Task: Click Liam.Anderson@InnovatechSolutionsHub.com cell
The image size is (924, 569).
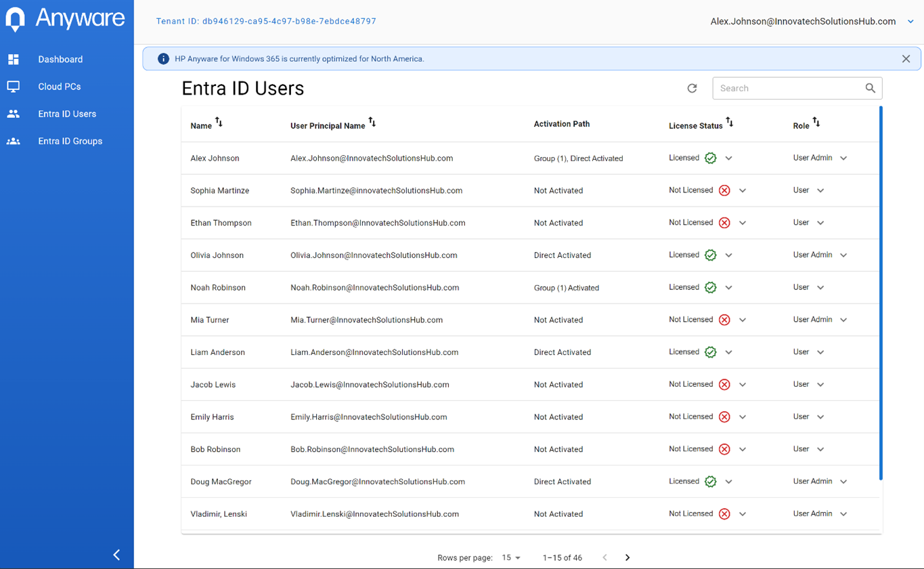Action: pos(374,352)
